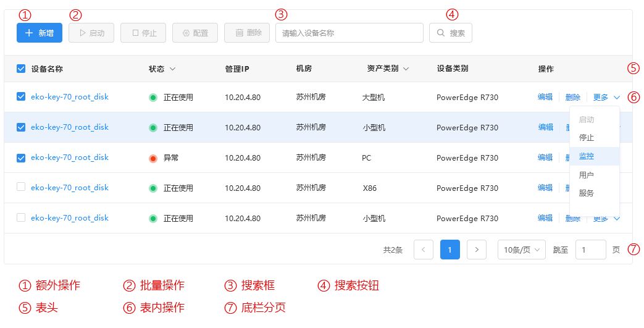Go to previous page arrow
The width and height of the screenshot is (644, 328).
tap(424, 250)
